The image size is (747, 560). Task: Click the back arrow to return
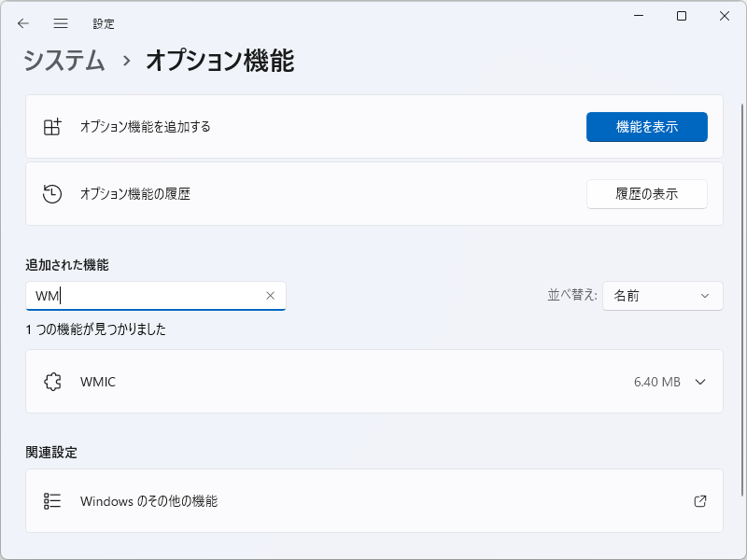pyautogui.click(x=24, y=23)
